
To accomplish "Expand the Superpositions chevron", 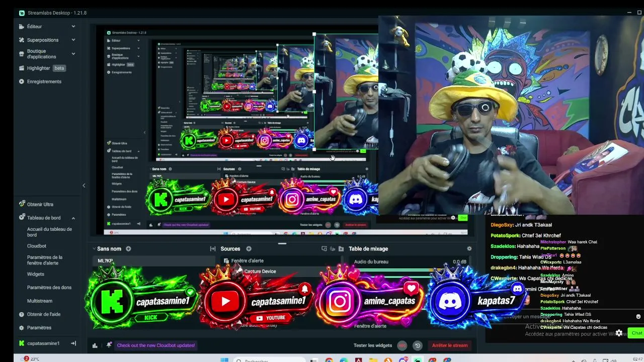I will (73, 40).
